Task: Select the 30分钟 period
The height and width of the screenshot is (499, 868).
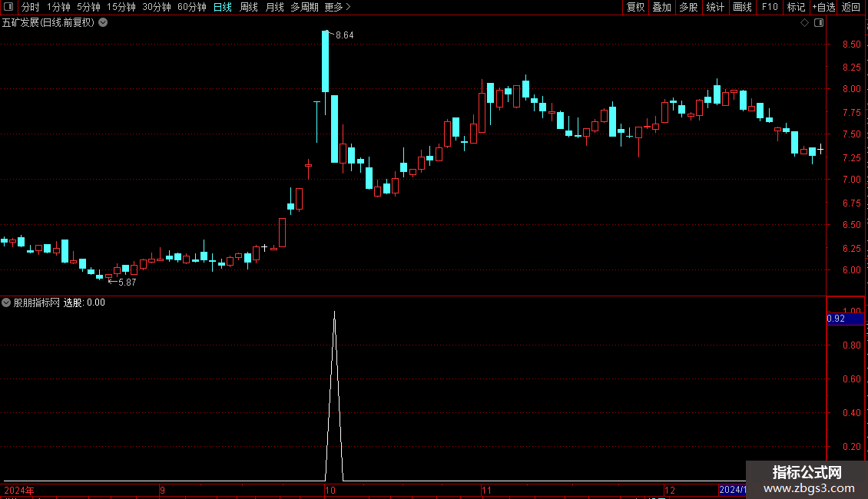Action: click(x=157, y=7)
